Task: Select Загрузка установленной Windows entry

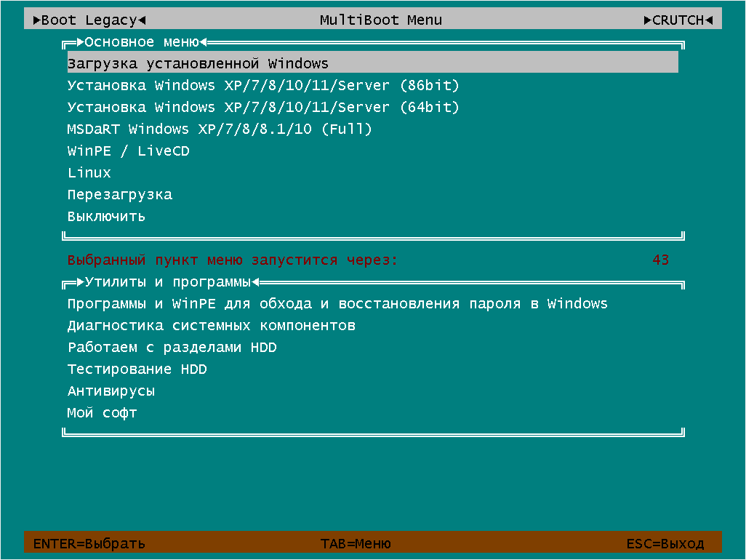Action: pos(198,63)
